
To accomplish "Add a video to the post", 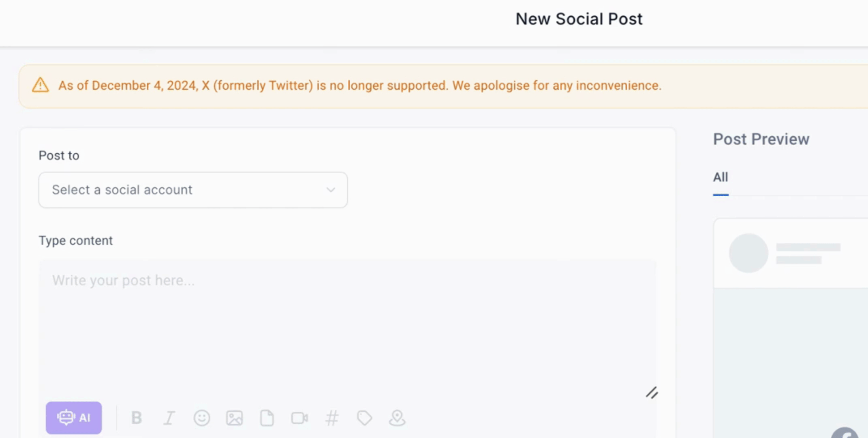I will point(299,418).
